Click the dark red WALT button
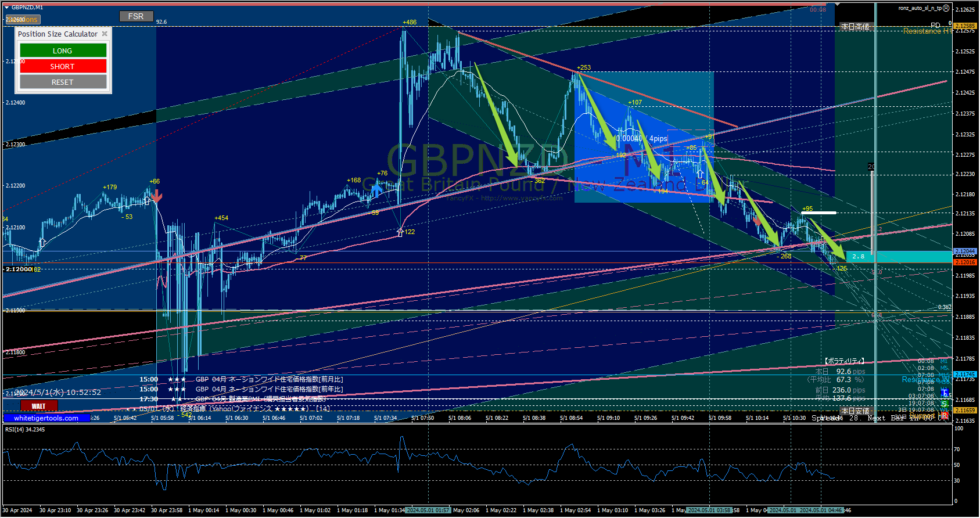 pyautogui.click(x=39, y=406)
